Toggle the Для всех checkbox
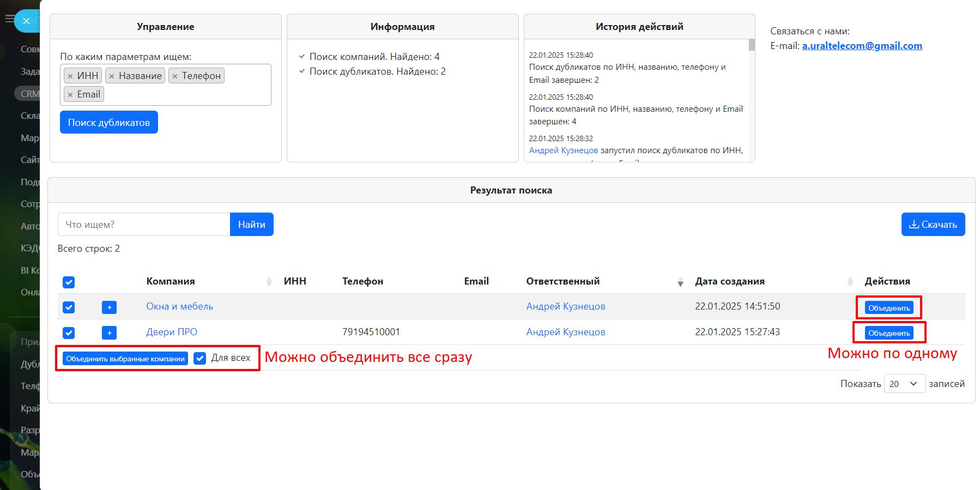The height and width of the screenshot is (490, 980). coord(200,358)
